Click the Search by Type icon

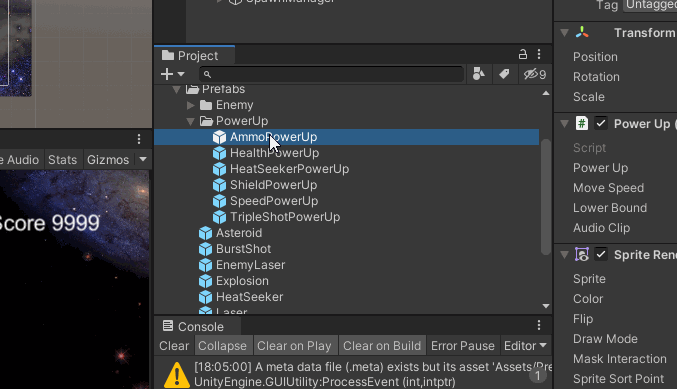478,74
